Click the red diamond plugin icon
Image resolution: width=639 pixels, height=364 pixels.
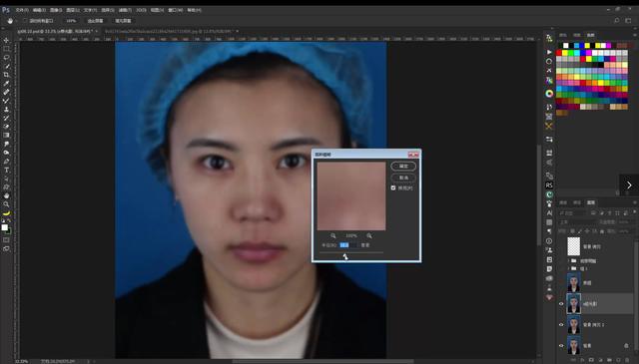[549, 297]
